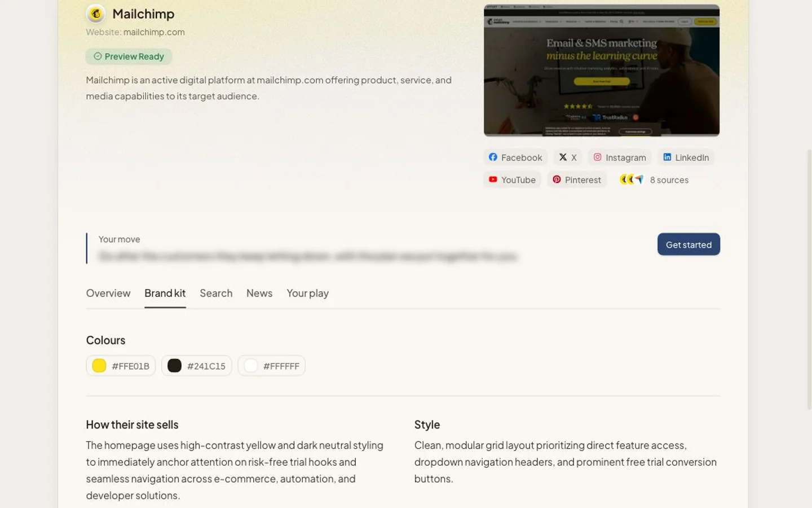This screenshot has height=508, width=812.
Task: Select the white #FFFFFF colour swatch
Action: click(272, 366)
